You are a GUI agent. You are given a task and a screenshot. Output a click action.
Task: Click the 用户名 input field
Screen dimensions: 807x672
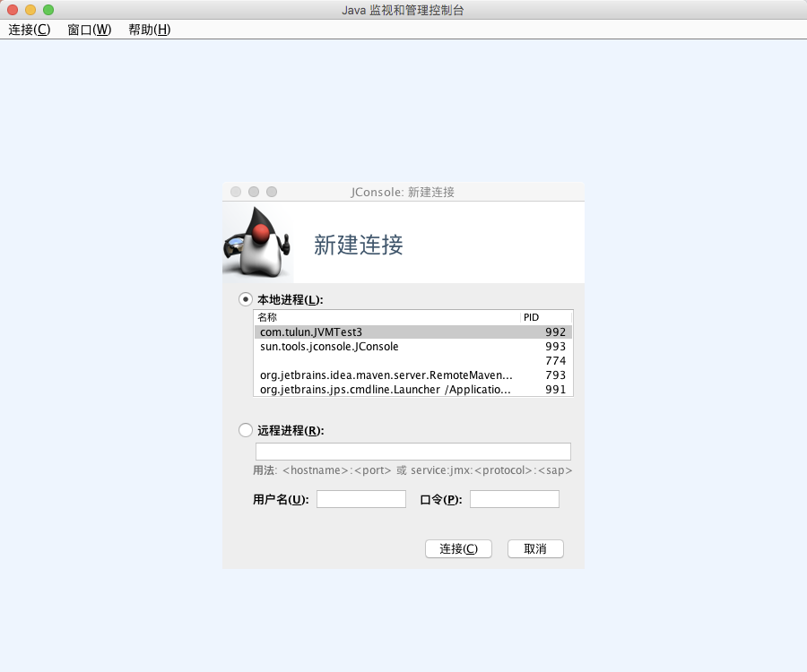361,499
